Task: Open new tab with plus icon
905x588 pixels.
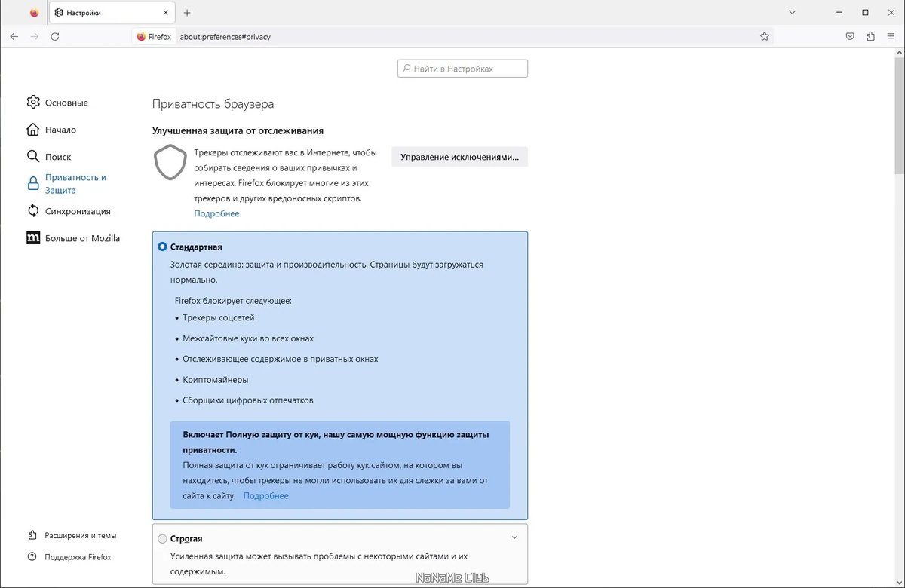Action: 187,13
